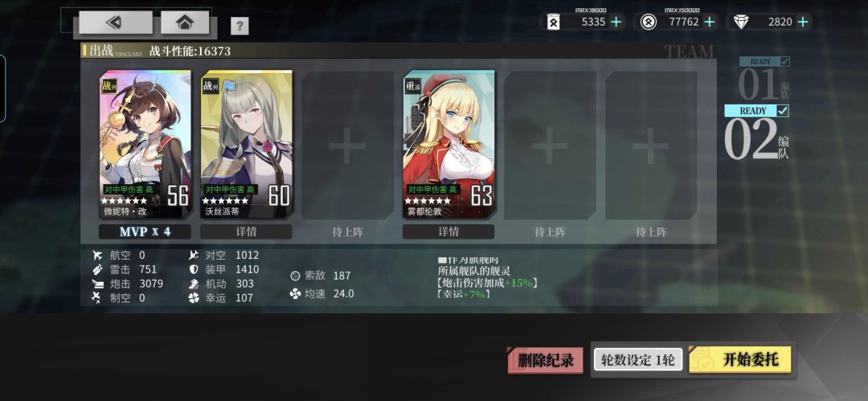The width and height of the screenshot is (868, 401).
Task: Add coins via plus next to 77762
Action: point(709,23)
